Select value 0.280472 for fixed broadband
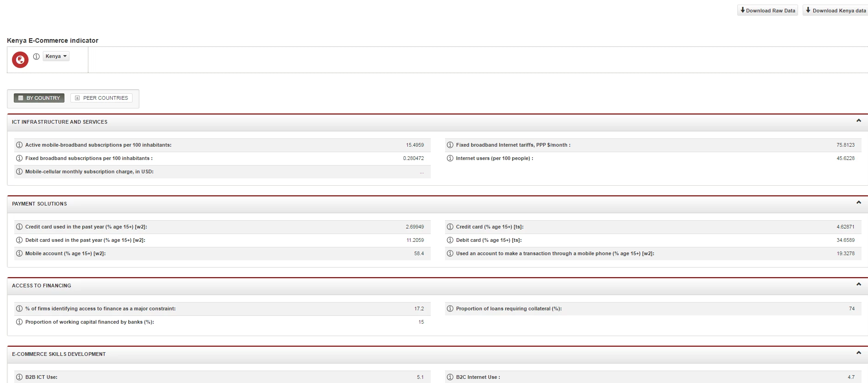This screenshot has height=383, width=868. coord(413,158)
